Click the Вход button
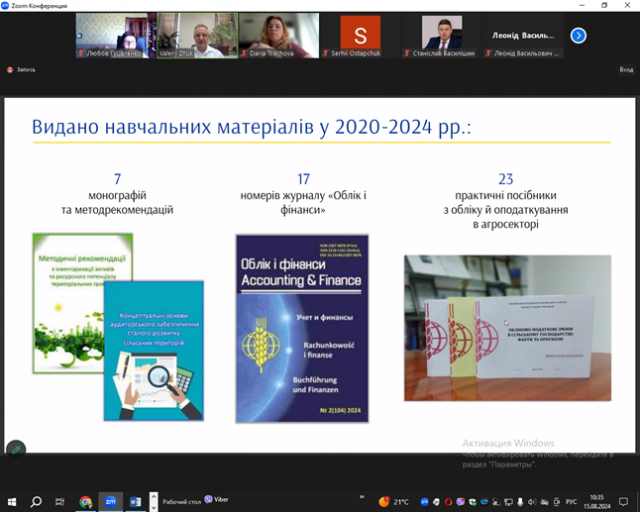640x512 pixels. click(626, 70)
